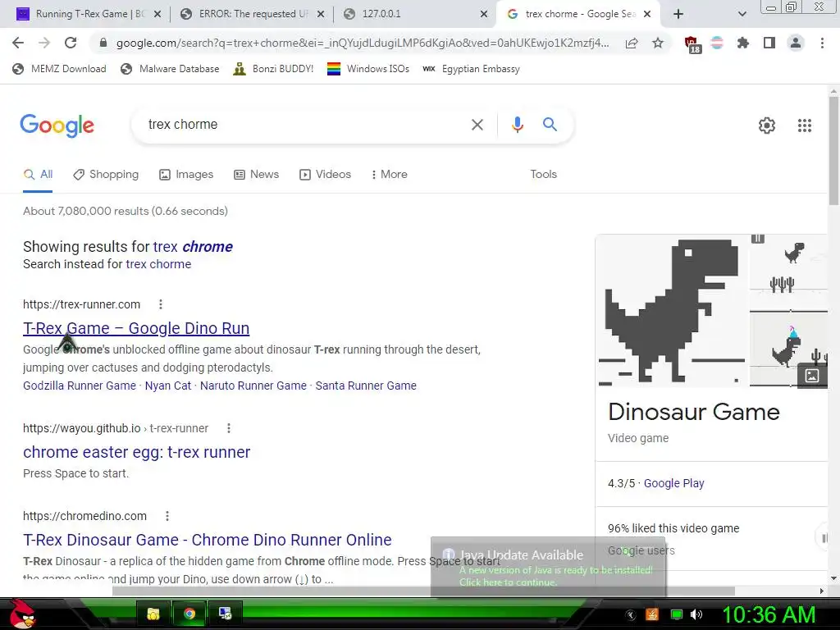This screenshot has height=630, width=840.
Task: Expand the More search filters
Action: pyautogui.click(x=389, y=174)
